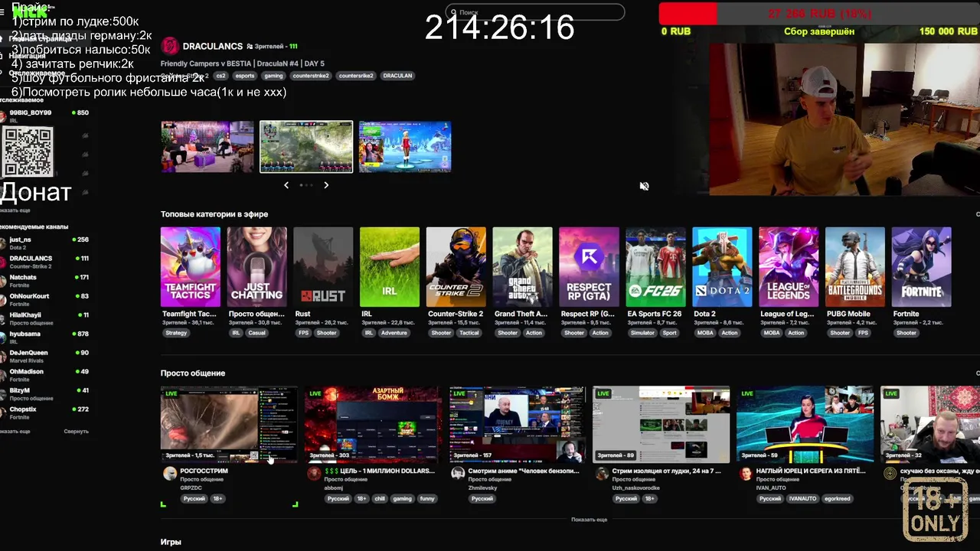Viewport: 980px width, 551px height.
Task: Open Just Chatting category cover
Action: (257, 267)
